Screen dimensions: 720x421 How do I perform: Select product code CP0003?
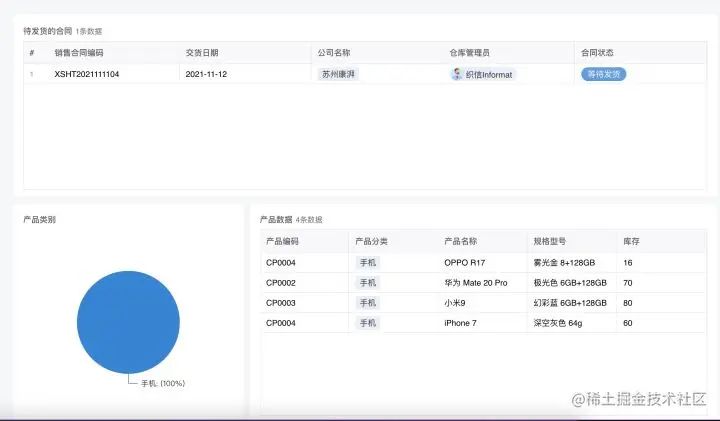(281, 303)
